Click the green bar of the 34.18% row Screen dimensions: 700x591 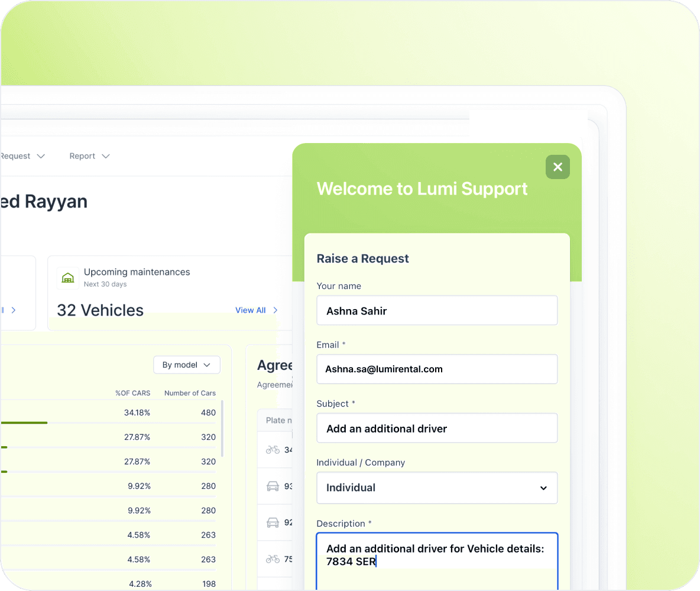24,423
